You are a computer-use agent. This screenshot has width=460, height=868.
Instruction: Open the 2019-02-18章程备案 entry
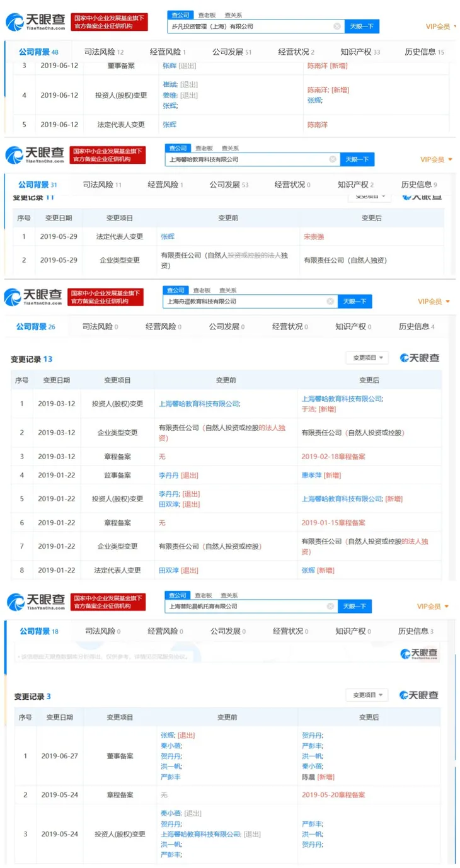(x=333, y=457)
